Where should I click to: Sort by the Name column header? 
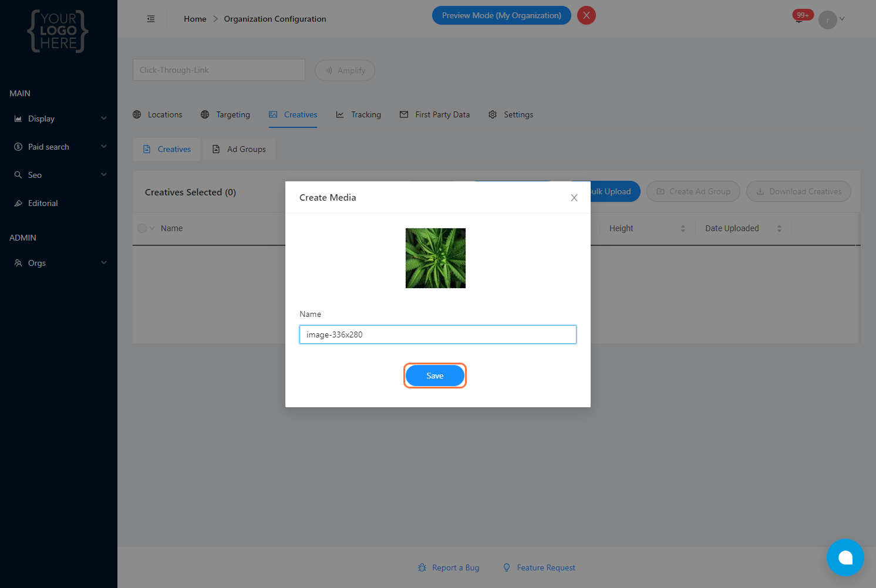click(172, 228)
